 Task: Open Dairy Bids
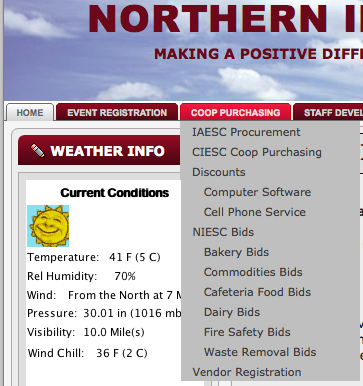232,312
